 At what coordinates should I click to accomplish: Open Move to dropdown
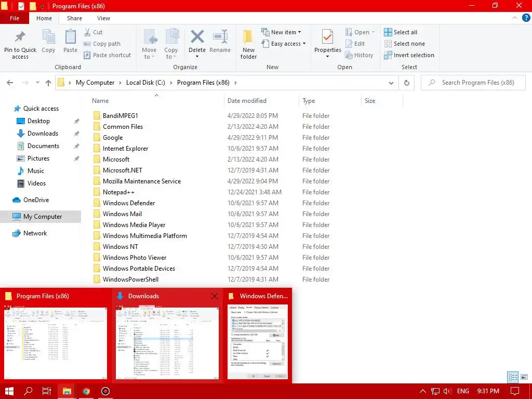click(x=149, y=54)
